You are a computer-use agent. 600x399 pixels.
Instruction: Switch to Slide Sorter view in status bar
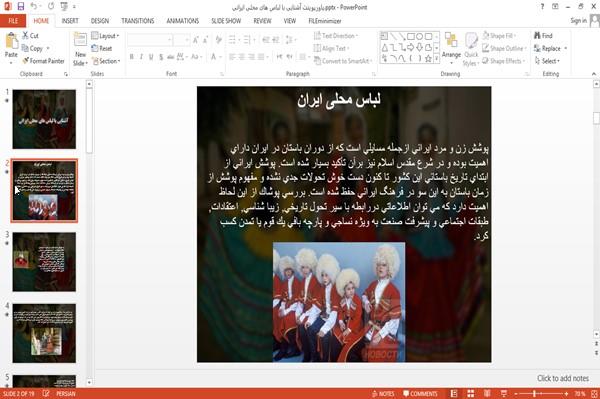[470, 394]
